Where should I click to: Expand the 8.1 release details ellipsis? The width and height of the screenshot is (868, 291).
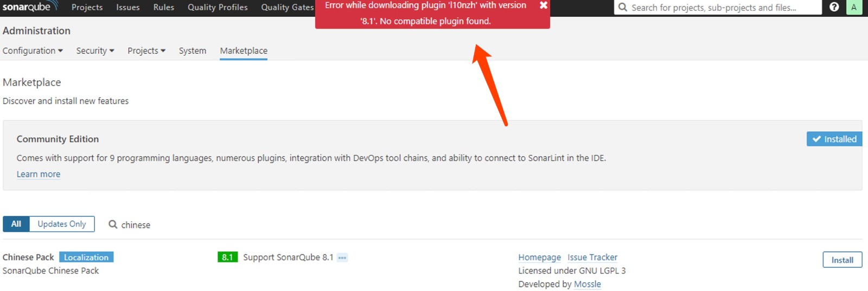click(x=342, y=257)
